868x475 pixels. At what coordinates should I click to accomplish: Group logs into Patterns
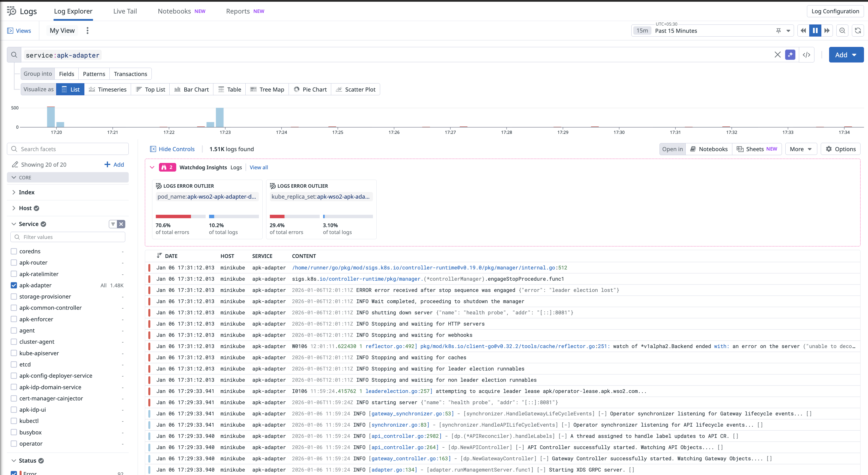tap(94, 74)
